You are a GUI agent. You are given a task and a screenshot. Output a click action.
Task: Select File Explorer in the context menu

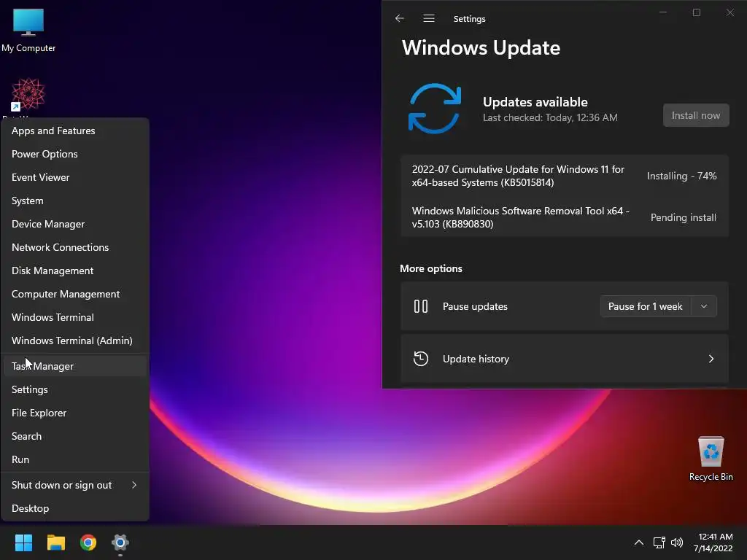(75, 413)
